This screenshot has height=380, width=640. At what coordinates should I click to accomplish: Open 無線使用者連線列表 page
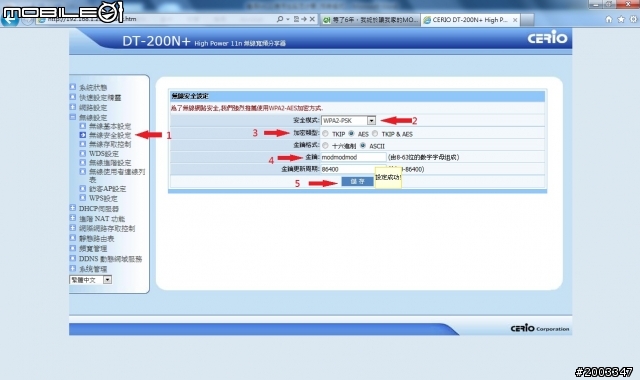117,176
